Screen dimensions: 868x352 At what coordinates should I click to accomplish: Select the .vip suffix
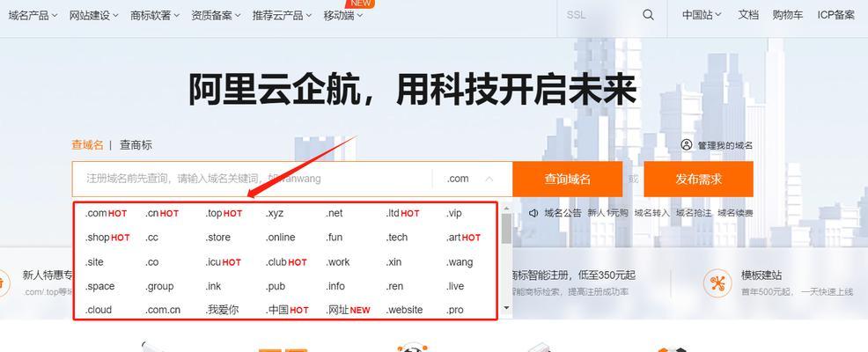pyautogui.click(x=454, y=213)
